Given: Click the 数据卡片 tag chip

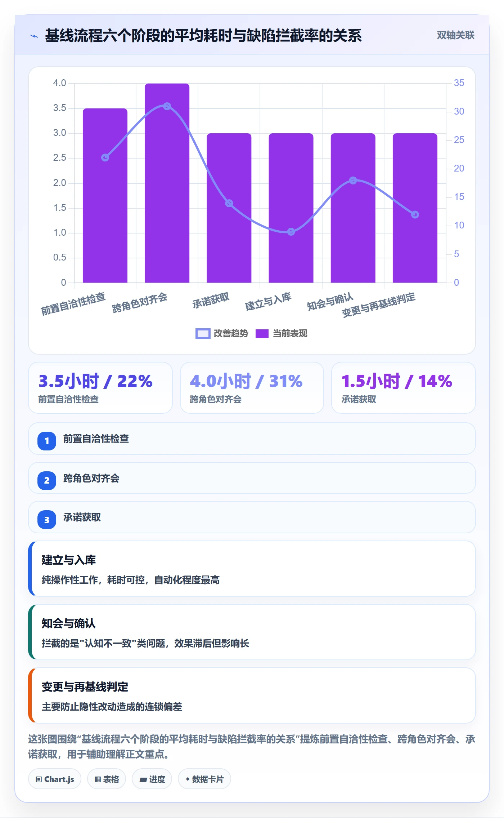Looking at the screenshot, I should (x=204, y=779).
